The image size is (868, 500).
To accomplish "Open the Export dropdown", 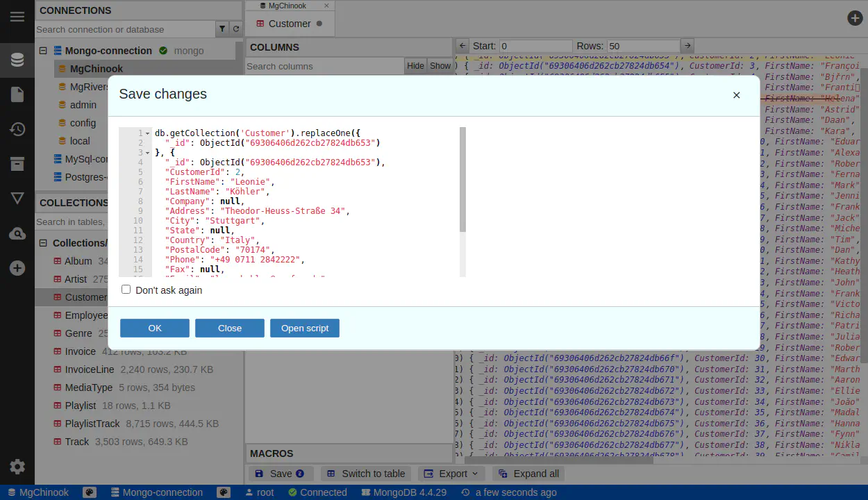I will (453, 474).
